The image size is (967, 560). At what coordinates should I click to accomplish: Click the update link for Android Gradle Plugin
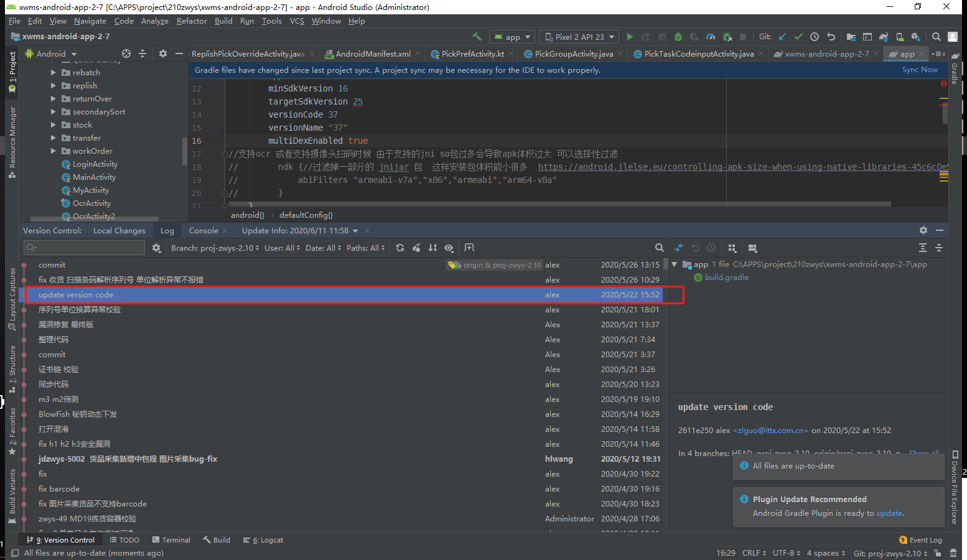coord(889,513)
